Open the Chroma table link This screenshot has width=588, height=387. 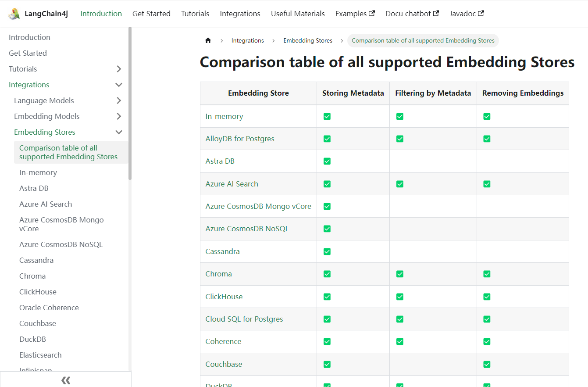click(218, 274)
